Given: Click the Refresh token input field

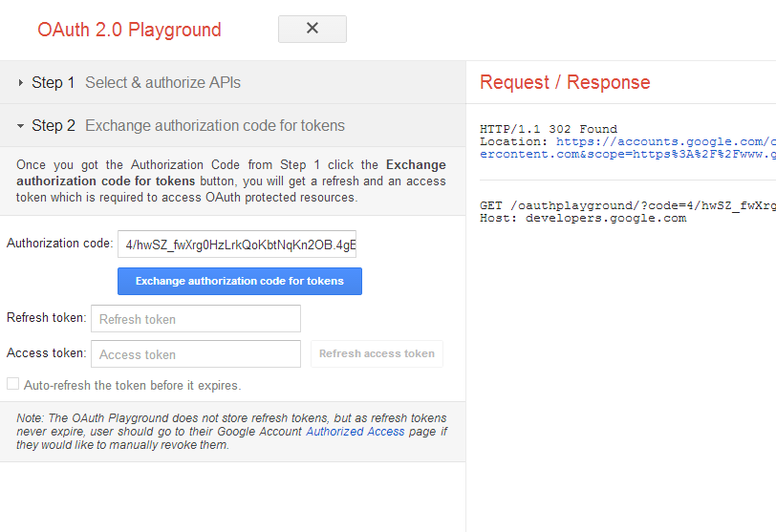Looking at the screenshot, I should pos(196,319).
